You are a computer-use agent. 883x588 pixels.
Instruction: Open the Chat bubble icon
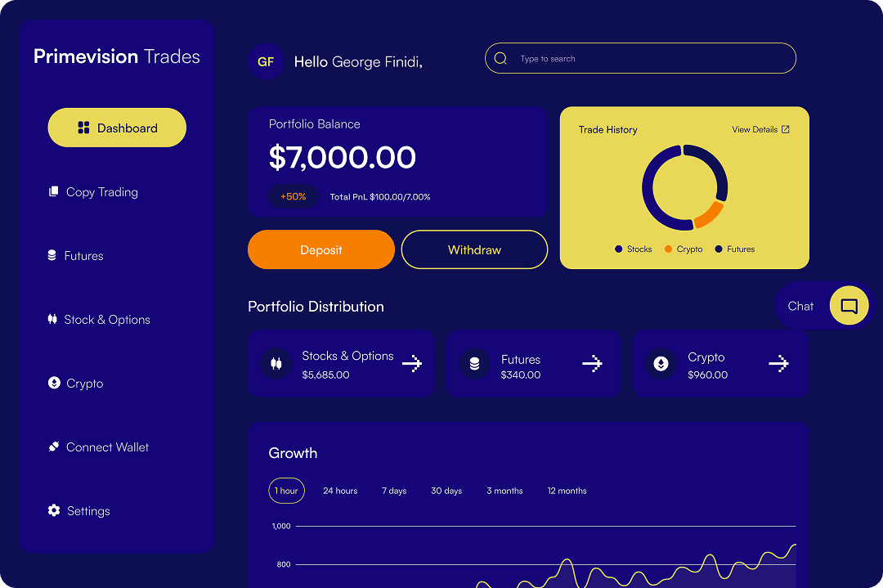click(849, 305)
